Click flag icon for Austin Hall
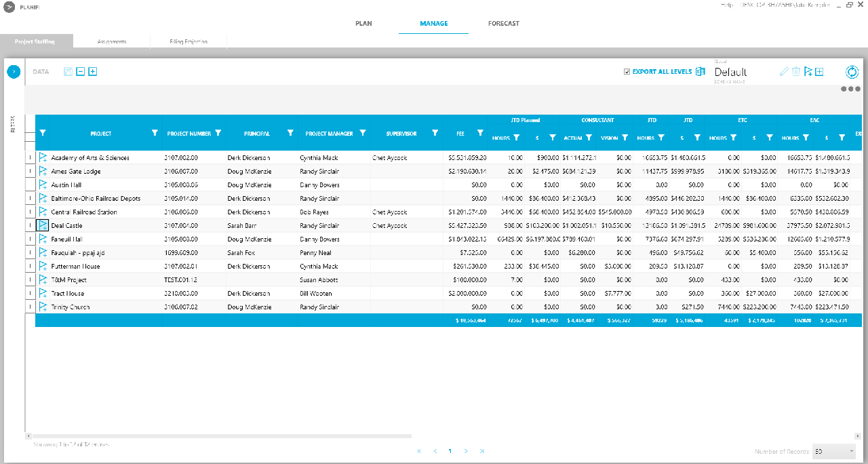The height and width of the screenshot is (464, 868). pos(43,185)
